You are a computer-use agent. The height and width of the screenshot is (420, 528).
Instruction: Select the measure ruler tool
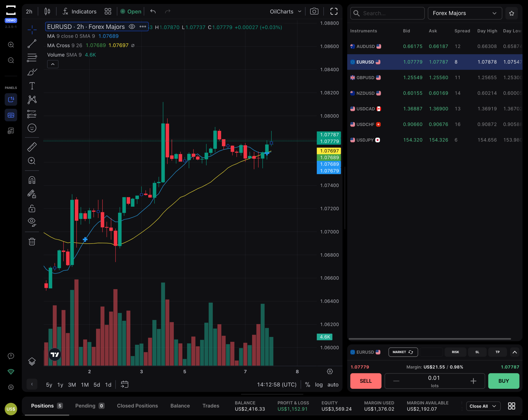[x=32, y=147]
